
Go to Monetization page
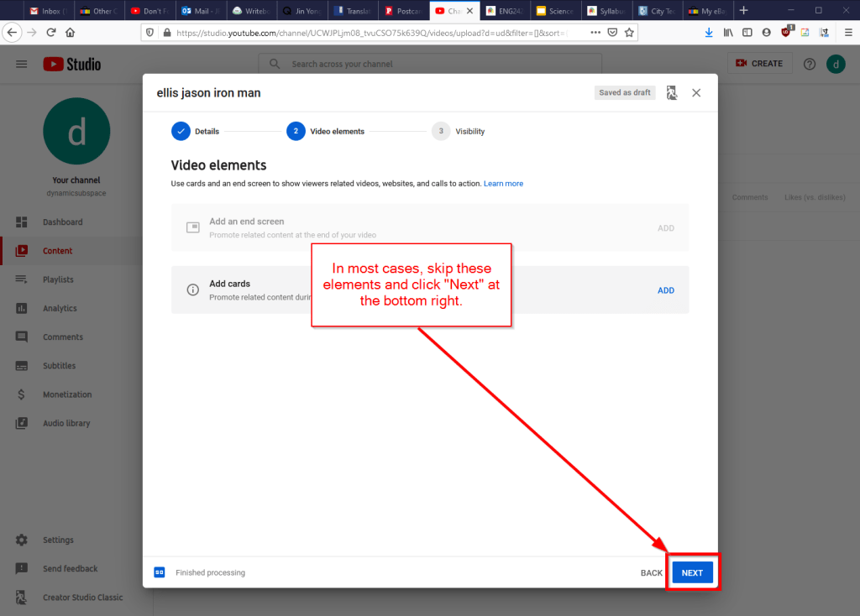click(66, 394)
